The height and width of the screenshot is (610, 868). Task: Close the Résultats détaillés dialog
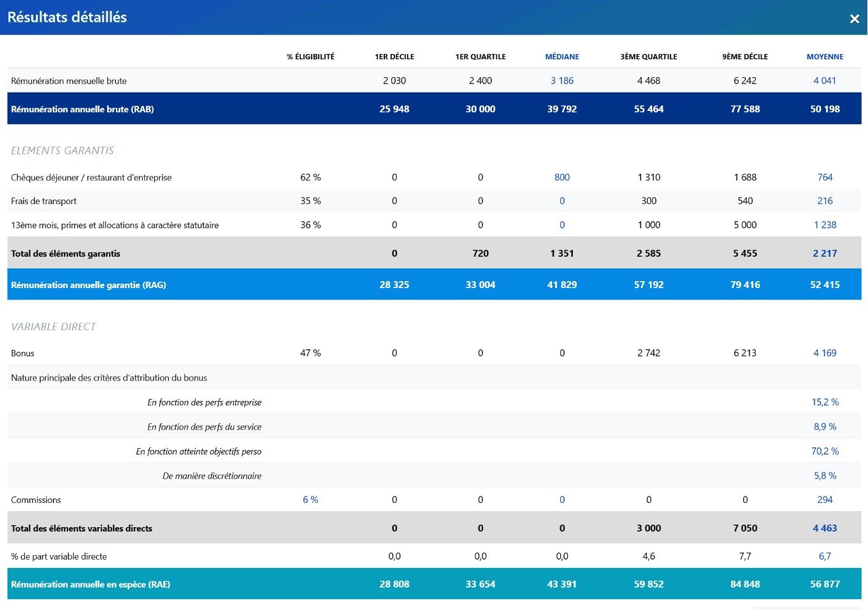(855, 19)
